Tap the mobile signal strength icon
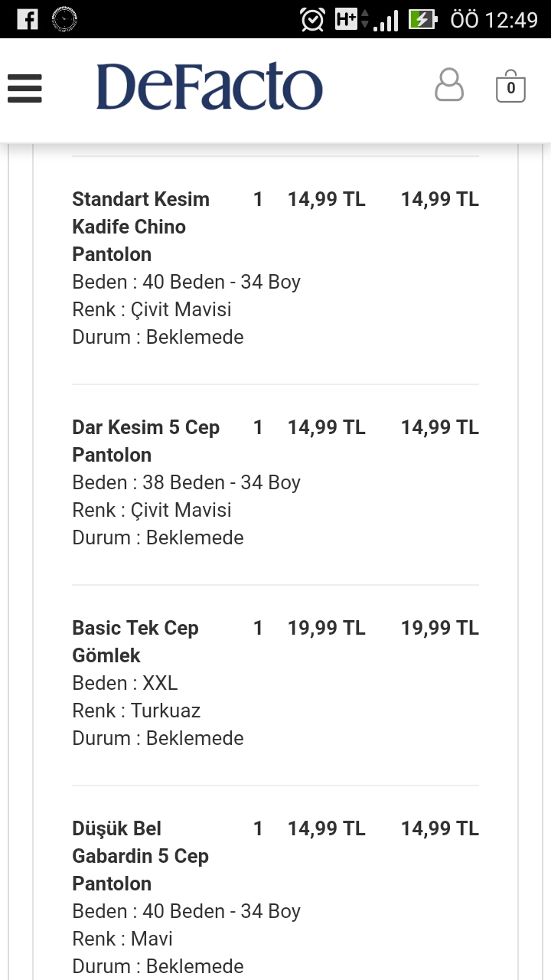This screenshot has height=980, width=551. point(386,20)
